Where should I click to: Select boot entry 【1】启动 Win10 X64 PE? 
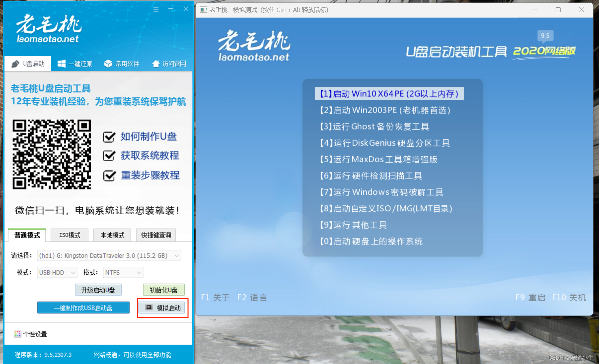[389, 94]
